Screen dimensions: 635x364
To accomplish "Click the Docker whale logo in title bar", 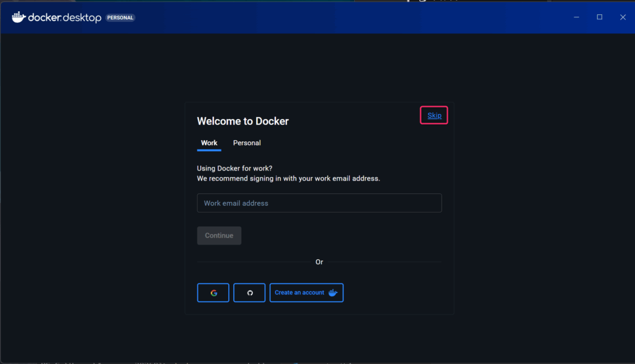I will [x=18, y=17].
